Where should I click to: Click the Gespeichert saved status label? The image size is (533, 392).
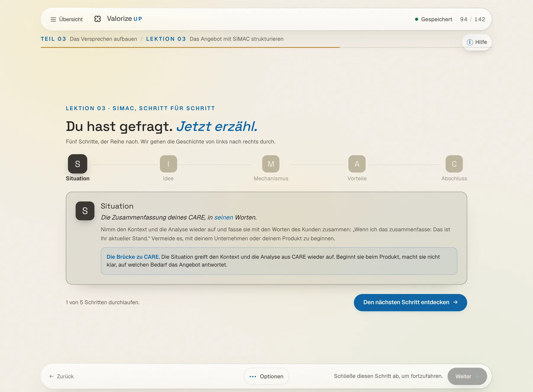point(436,19)
